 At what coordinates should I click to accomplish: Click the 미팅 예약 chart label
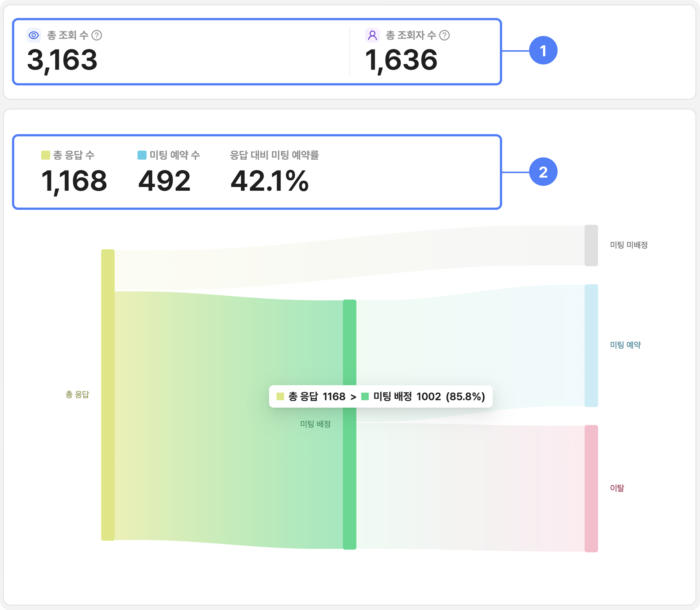(x=625, y=345)
